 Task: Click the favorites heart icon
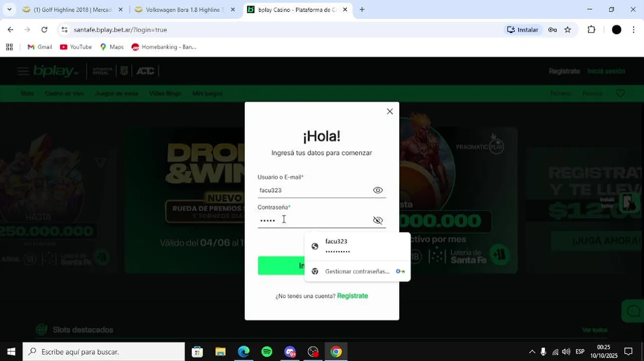click(x=620, y=93)
